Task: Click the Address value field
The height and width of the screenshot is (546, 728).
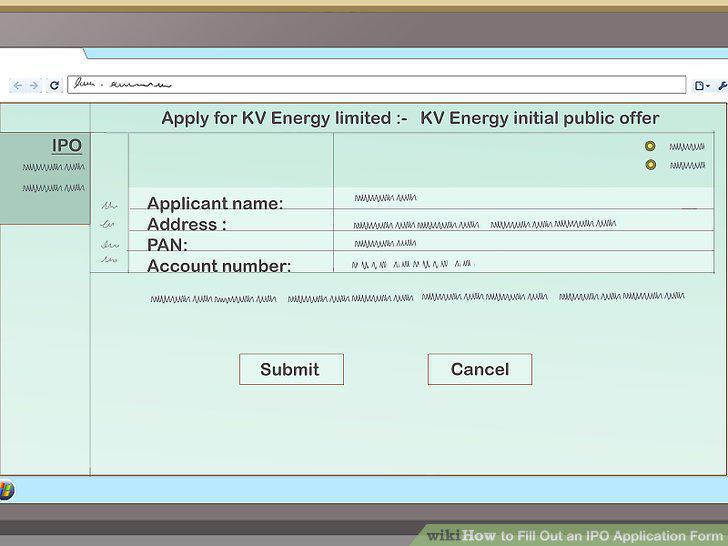Action: tap(523, 220)
